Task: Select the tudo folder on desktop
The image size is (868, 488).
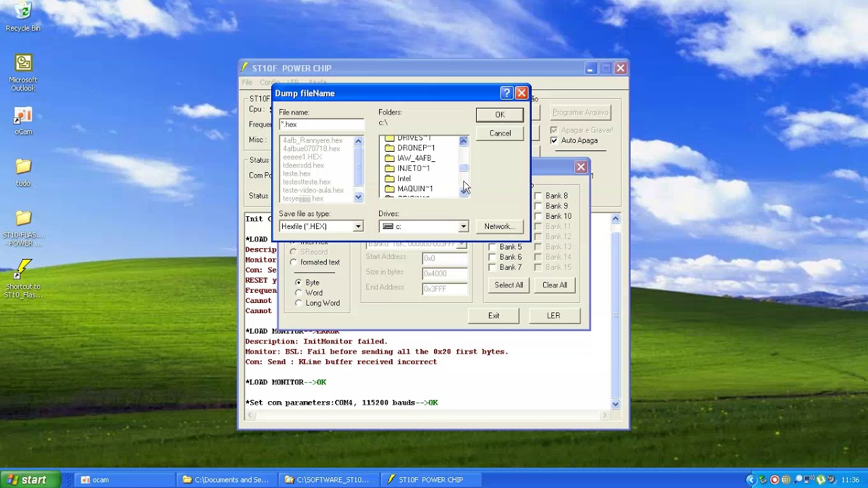Action: (23, 171)
